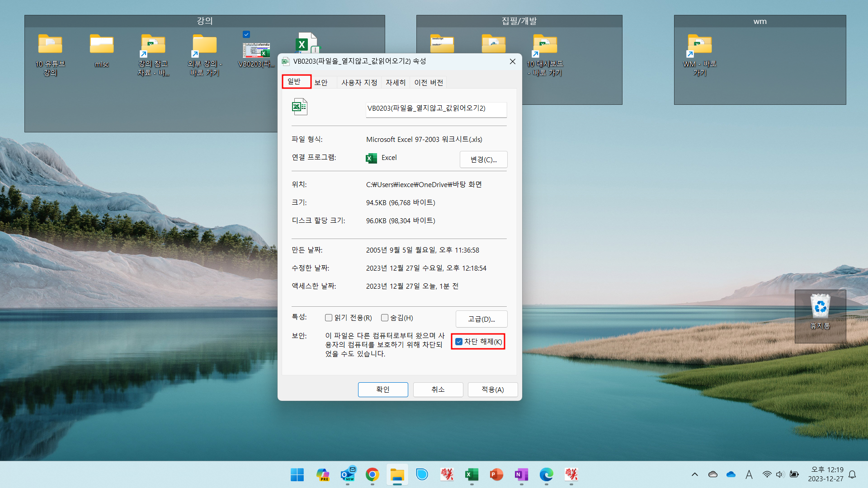868x488 pixels.
Task: Expand the hidden system tray icons chevron
Action: pos(695,474)
